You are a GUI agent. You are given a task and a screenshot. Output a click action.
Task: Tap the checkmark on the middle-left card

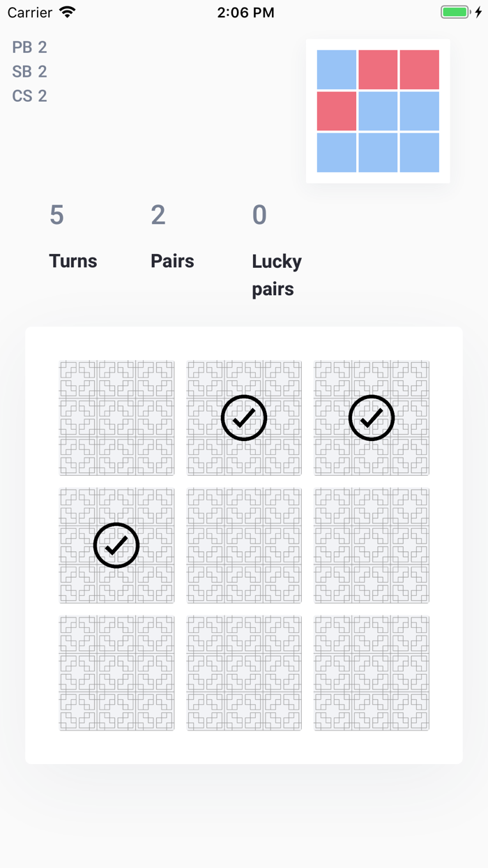click(x=116, y=546)
